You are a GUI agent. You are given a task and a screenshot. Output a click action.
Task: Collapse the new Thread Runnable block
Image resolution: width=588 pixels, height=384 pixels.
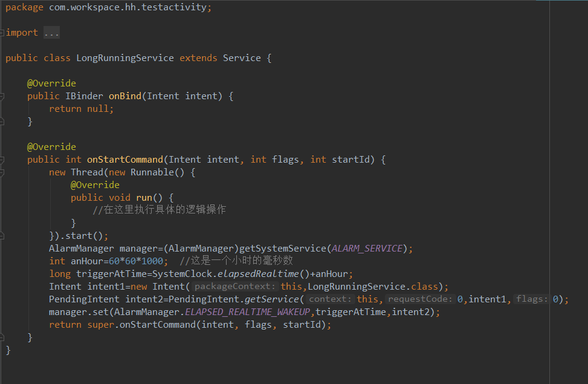coord(2,173)
